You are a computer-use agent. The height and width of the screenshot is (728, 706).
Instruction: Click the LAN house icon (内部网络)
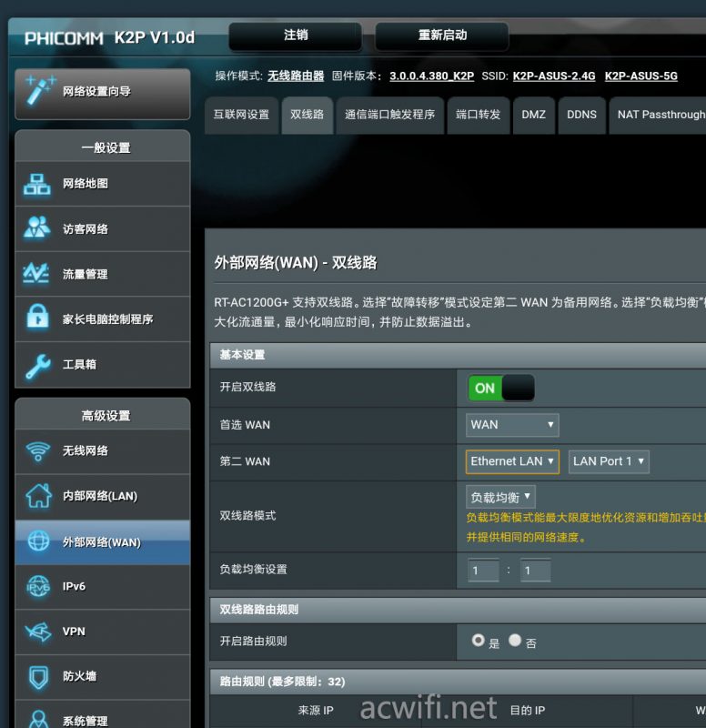38,495
